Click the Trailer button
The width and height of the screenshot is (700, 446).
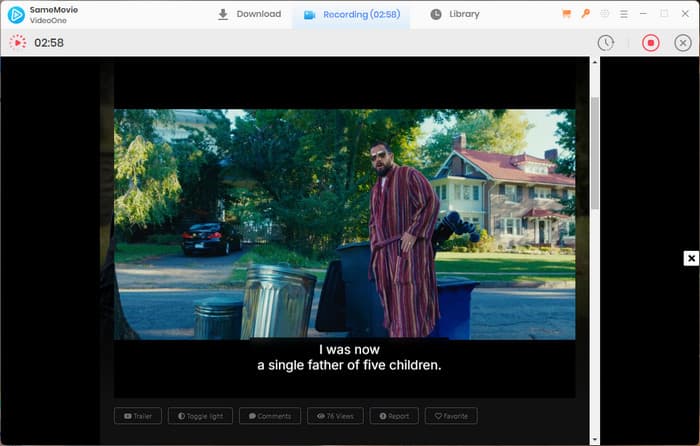pyautogui.click(x=138, y=416)
